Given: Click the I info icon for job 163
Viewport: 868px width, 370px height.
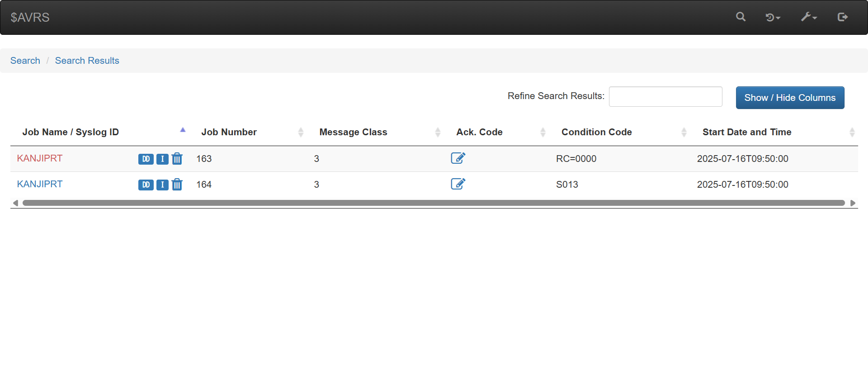Looking at the screenshot, I should (162, 159).
